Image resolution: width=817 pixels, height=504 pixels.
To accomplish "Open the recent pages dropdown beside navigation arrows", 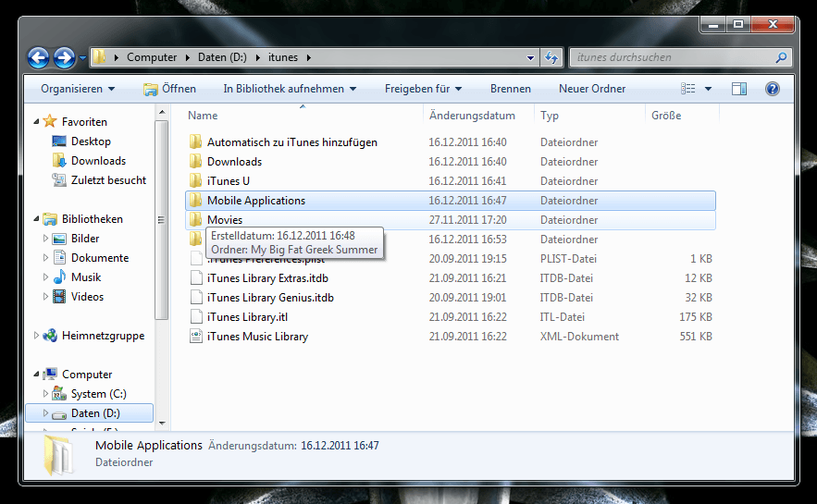I will tap(82, 58).
